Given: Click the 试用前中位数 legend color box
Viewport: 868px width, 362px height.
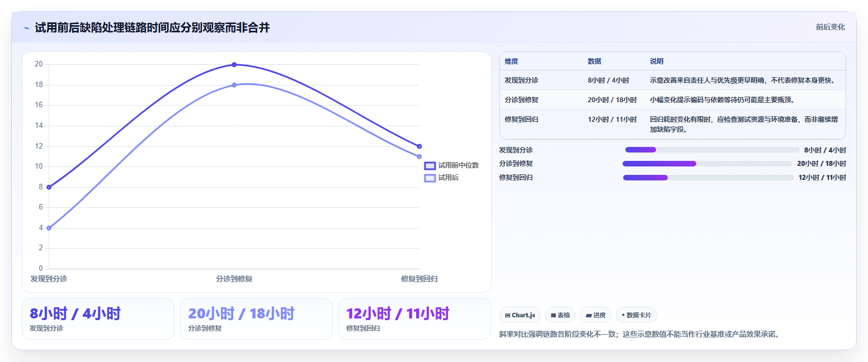Looking at the screenshot, I should click(430, 165).
